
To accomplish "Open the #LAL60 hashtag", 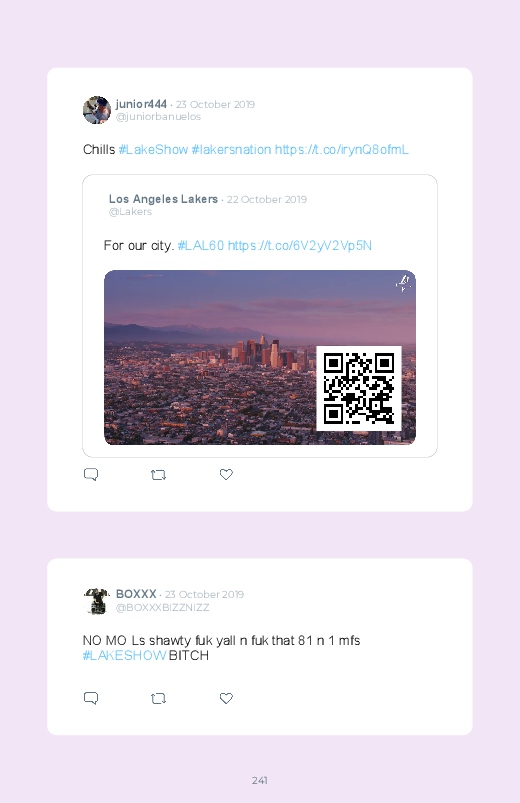I will click(x=201, y=245).
